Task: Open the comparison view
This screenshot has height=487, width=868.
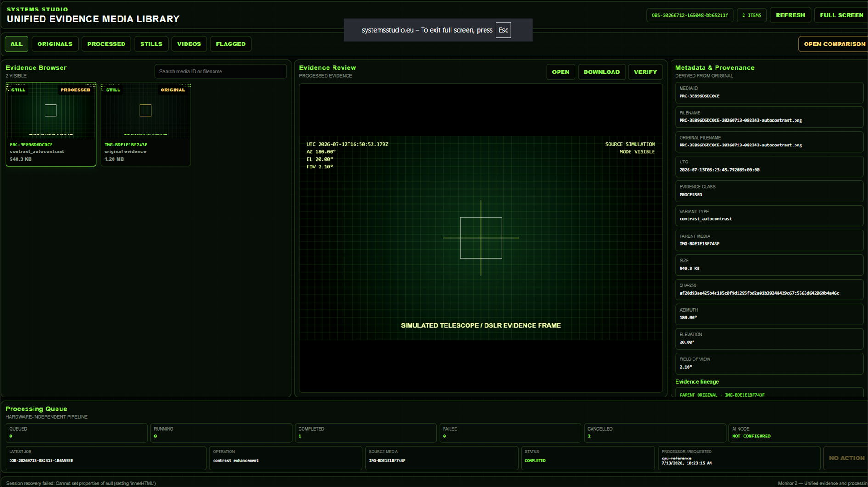Action: pos(834,44)
